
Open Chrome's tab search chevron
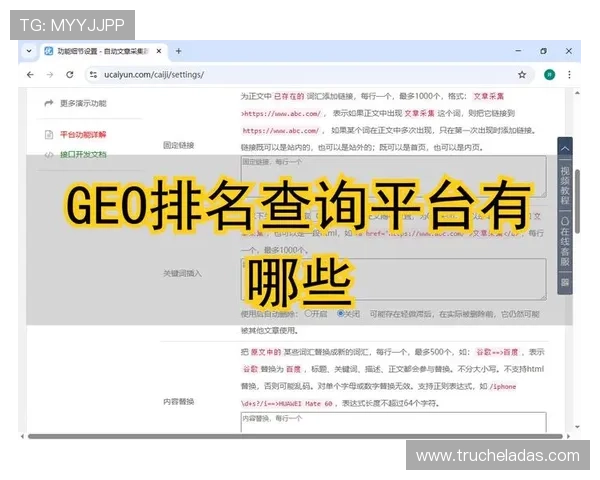tap(29, 51)
